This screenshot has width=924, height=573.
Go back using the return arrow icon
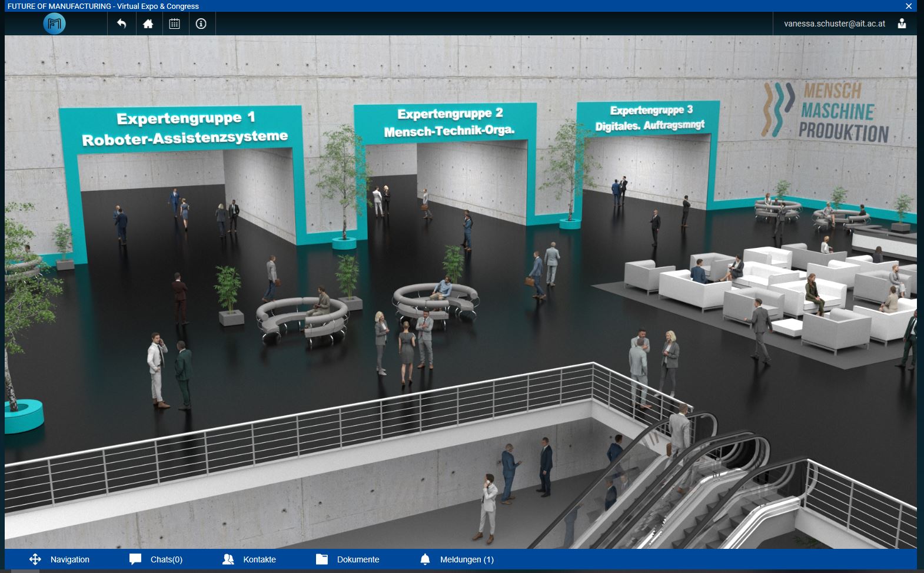122,24
